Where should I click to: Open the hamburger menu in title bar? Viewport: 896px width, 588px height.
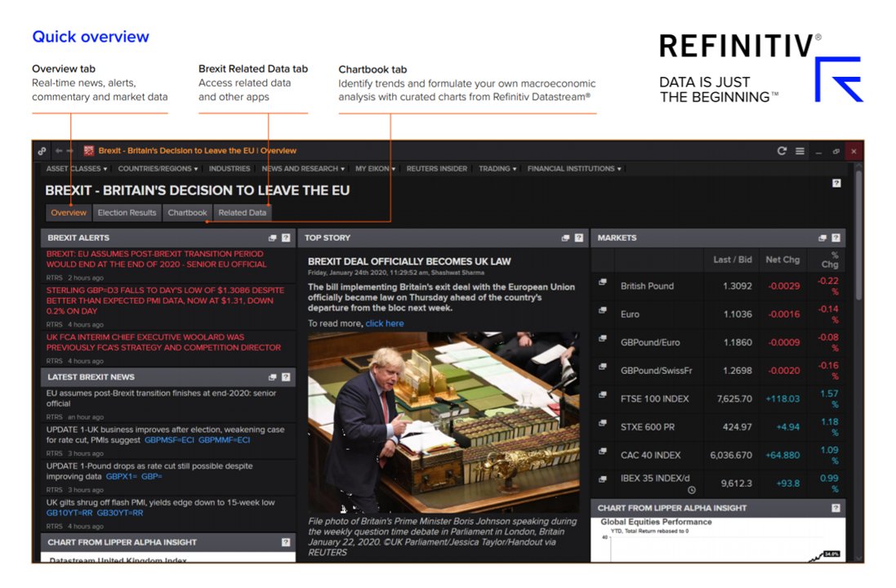coord(800,151)
